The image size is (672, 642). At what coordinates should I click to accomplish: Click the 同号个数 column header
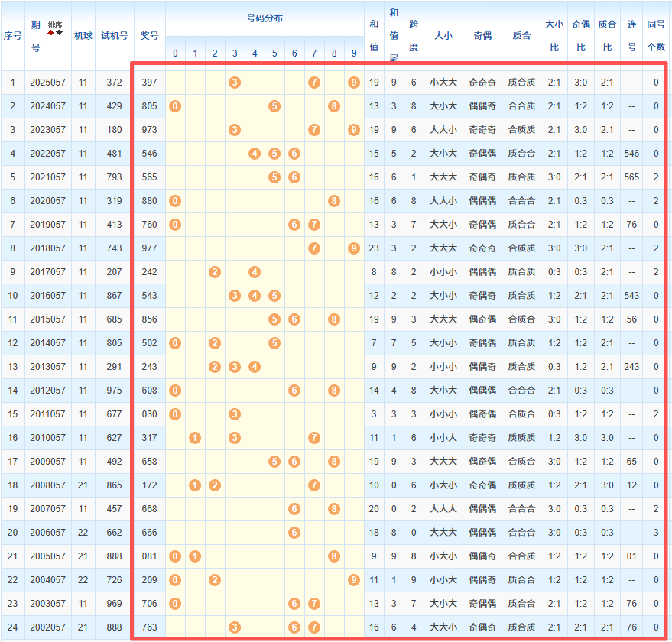pos(655,35)
